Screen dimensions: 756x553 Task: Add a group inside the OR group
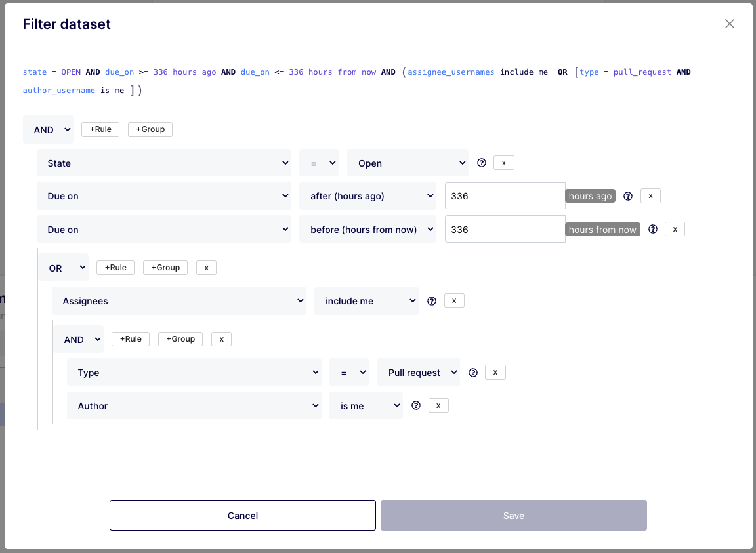[165, 268]
